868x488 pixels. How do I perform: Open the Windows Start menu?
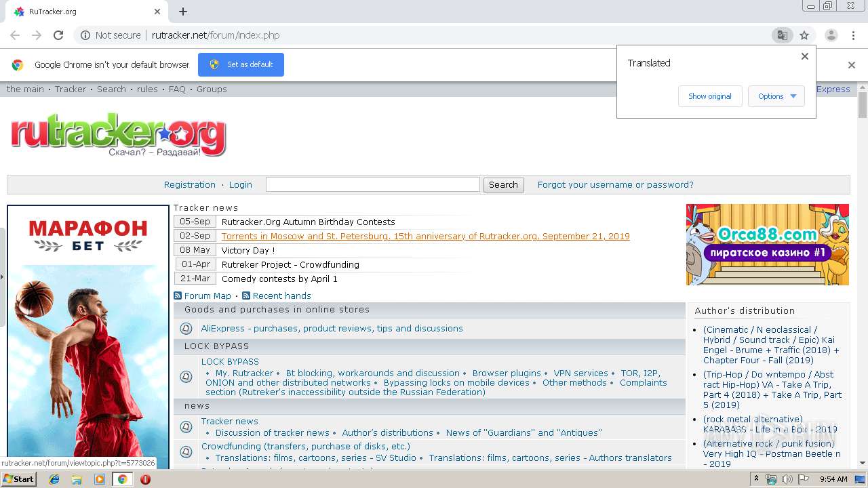pos(18,479)
